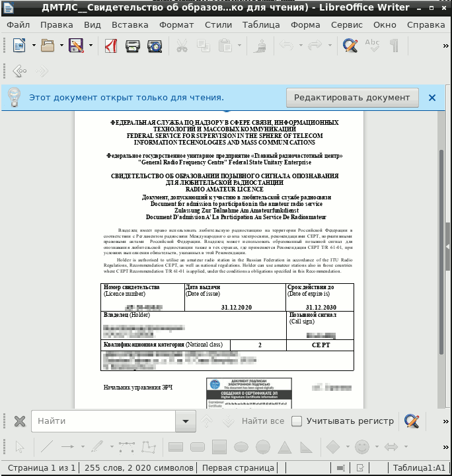Open the Сервис menu

click(347, 25)
